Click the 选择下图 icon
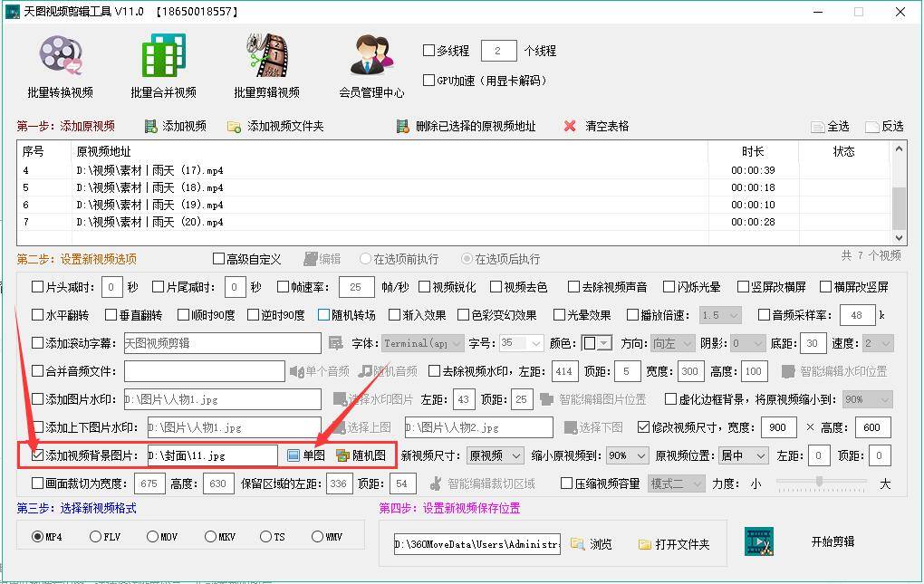Screen dimensions: 924x584 coord(571,427)
